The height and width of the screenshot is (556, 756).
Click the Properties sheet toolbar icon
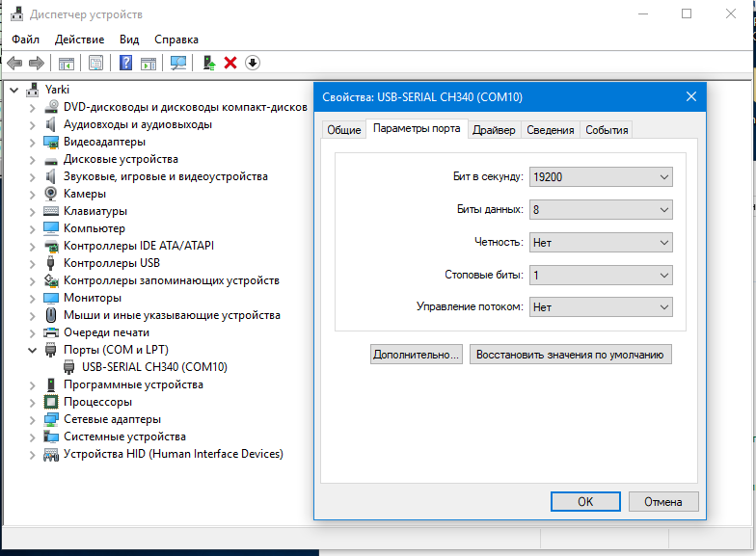[x=96, y=63]
